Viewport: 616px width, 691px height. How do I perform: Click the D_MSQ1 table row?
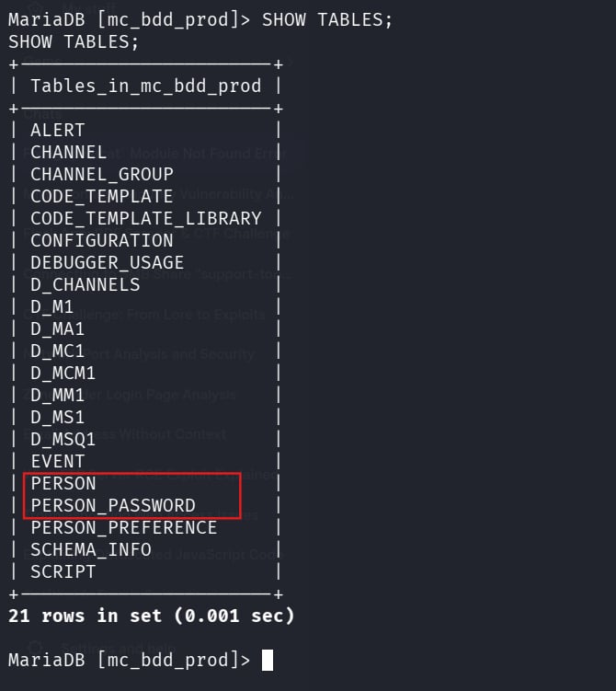click(x=63, y=439)
